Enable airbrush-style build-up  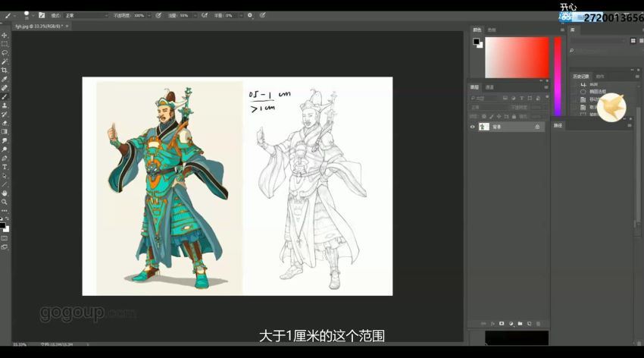tap(205, 15)
